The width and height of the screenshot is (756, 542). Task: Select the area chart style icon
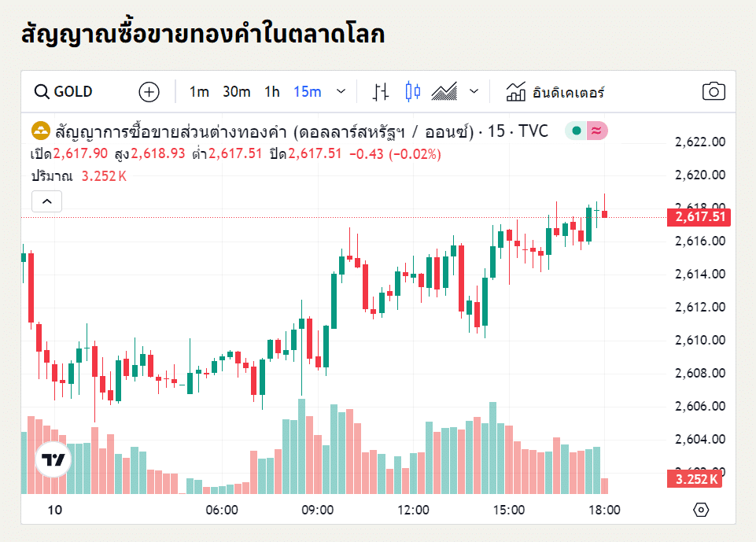click(444, 91)
